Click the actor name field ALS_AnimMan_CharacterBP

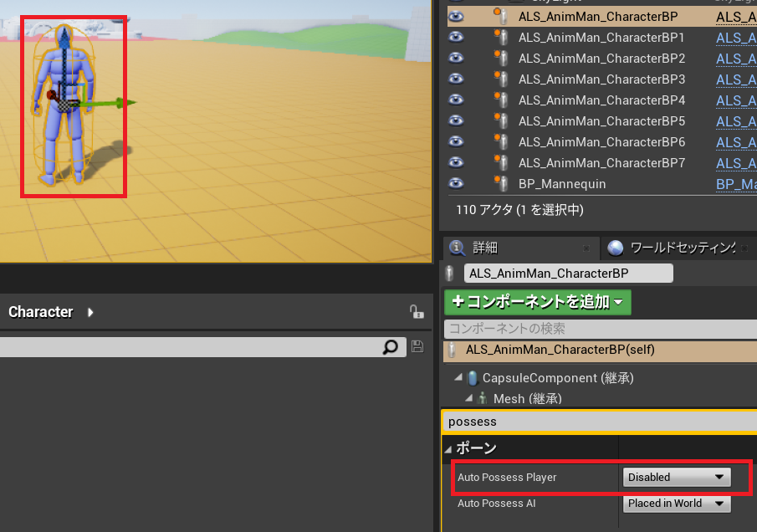(568, 274)
